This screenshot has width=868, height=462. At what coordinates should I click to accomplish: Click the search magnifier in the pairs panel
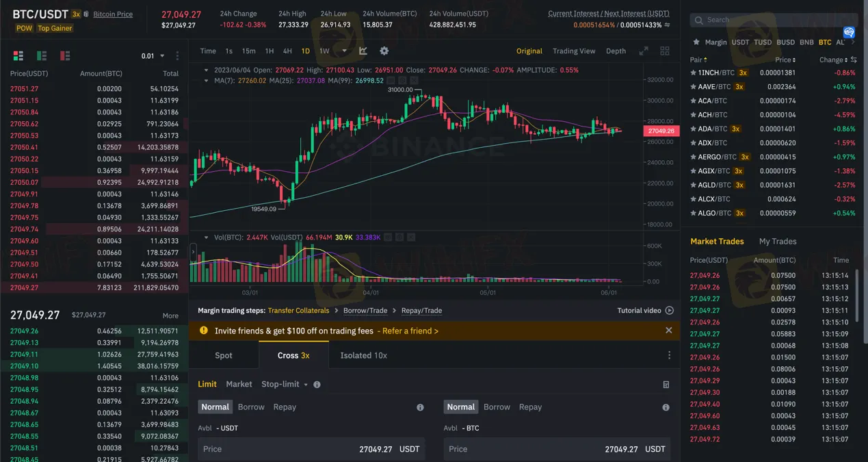coord(698,20)
